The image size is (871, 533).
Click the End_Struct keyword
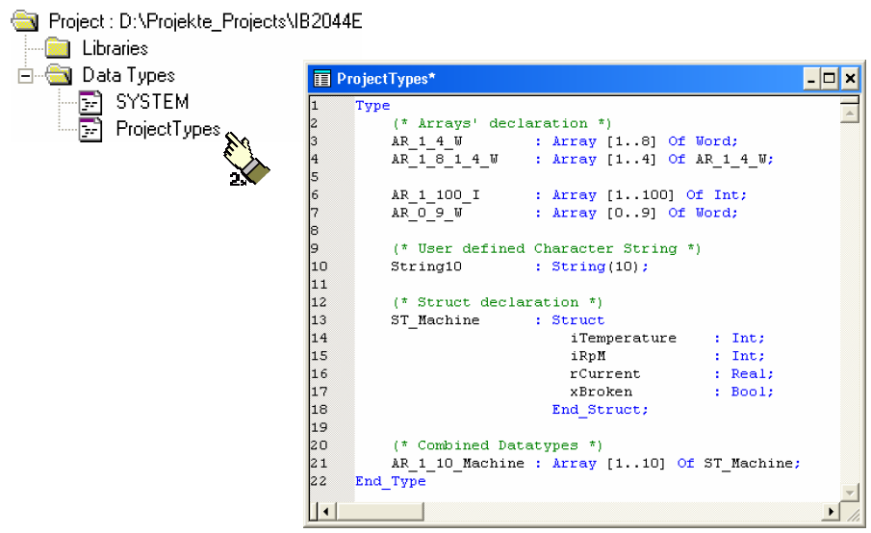point(599,410)
